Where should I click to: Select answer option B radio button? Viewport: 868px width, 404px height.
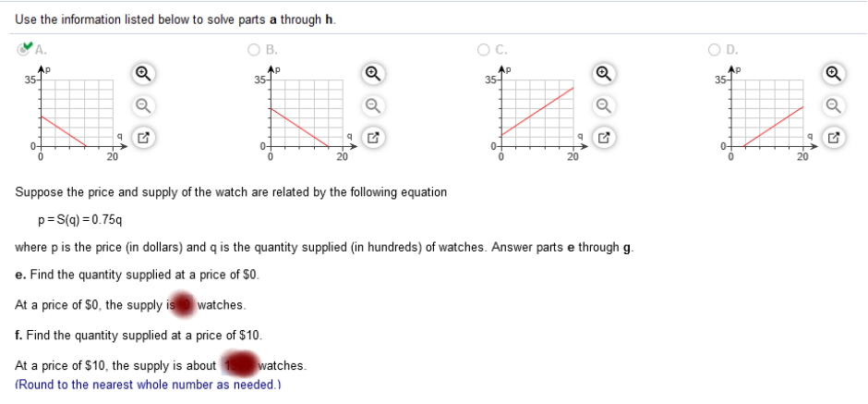pos(254,50)
